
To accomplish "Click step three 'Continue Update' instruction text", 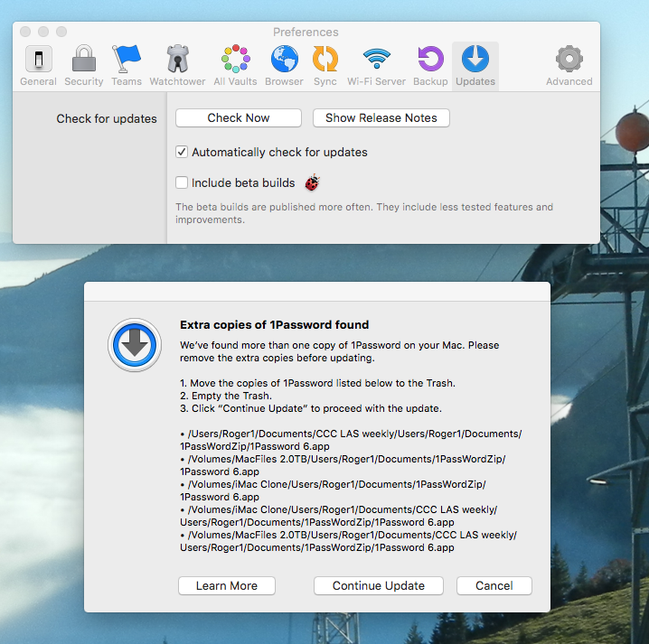I will click(x=311, y=408).
